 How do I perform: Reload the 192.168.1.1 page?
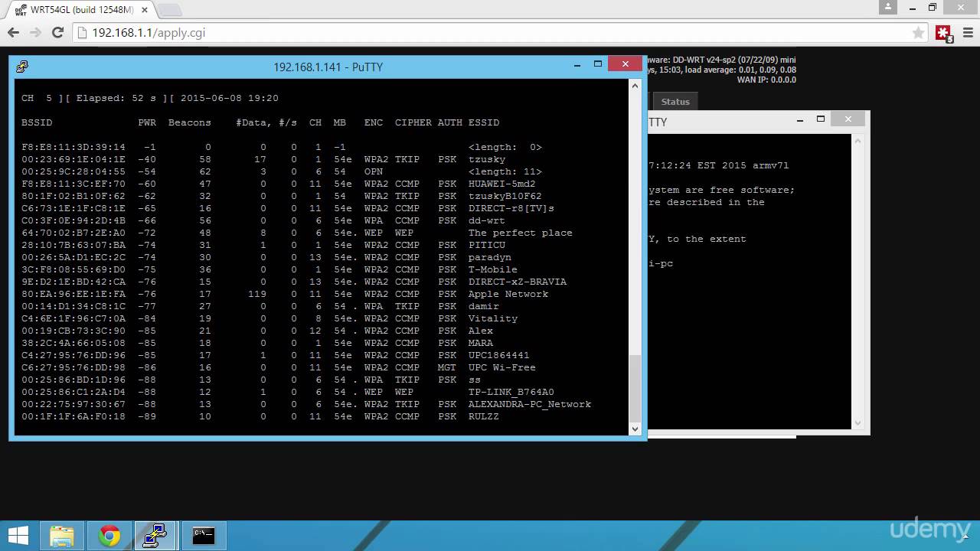point(57,33)
